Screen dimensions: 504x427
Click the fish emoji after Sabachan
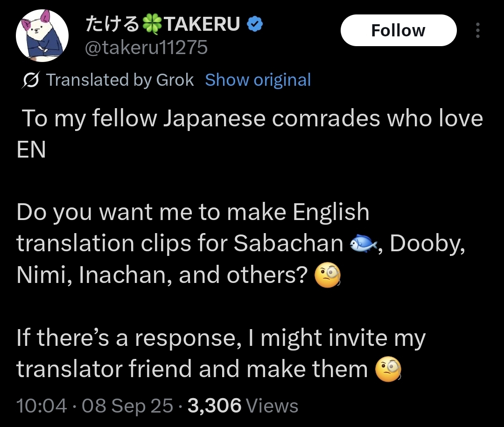363,243
